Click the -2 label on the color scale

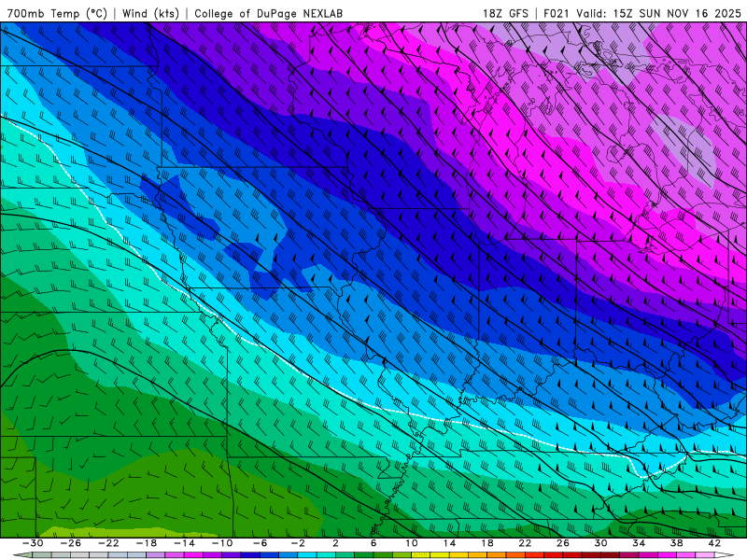[298, 543]
